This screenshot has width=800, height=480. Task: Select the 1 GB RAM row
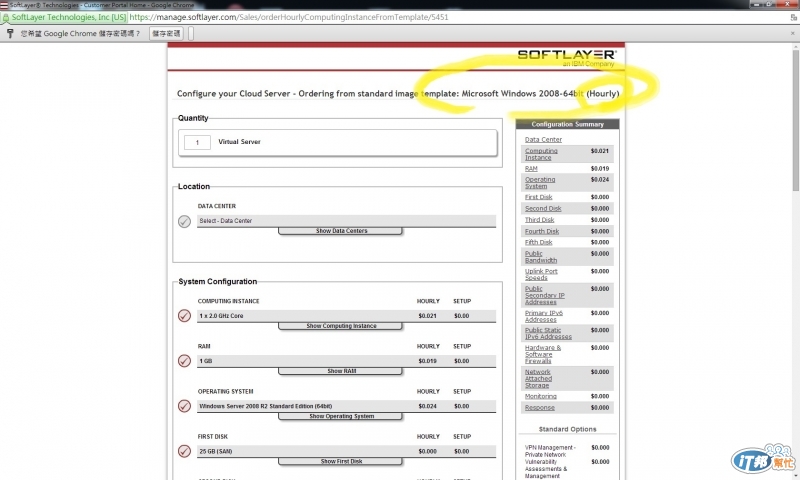coord(346,361)
